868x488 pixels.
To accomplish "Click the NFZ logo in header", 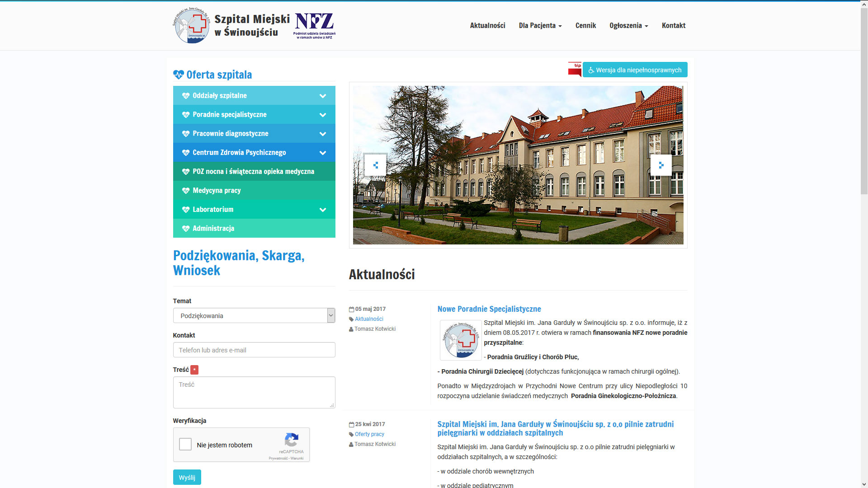I will click(314, 26).
